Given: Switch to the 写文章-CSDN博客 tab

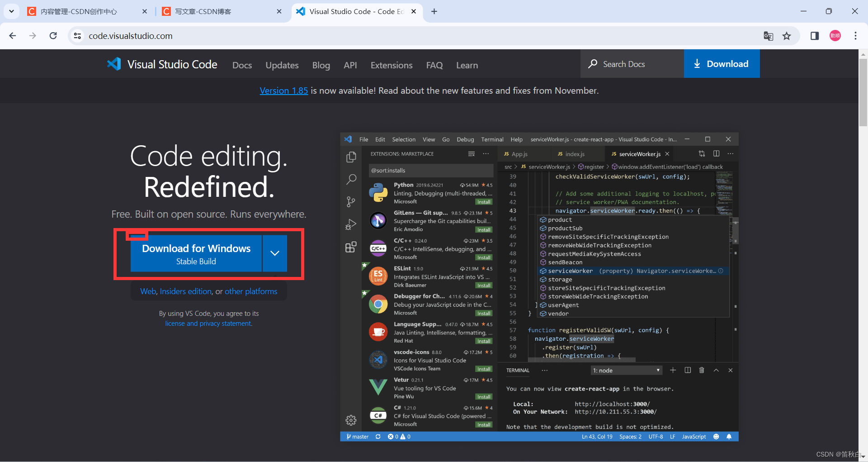Looking at the screenshot, I should tap(222, 11).
